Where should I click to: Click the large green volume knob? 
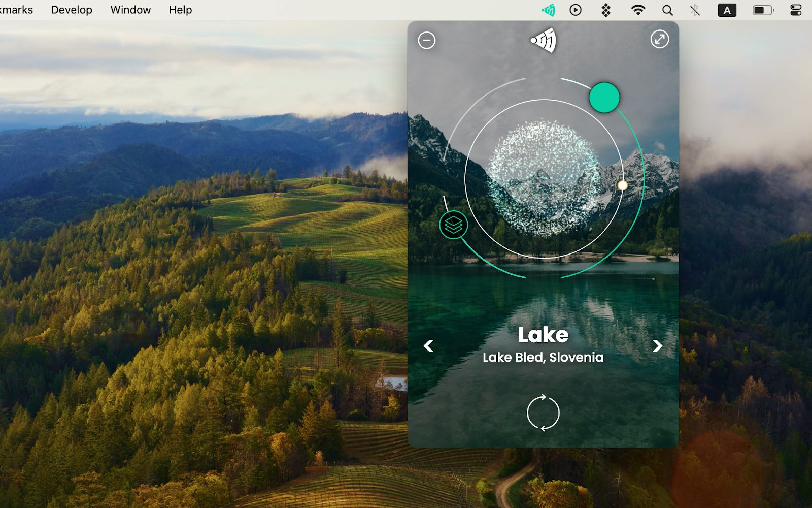[604, 98]
